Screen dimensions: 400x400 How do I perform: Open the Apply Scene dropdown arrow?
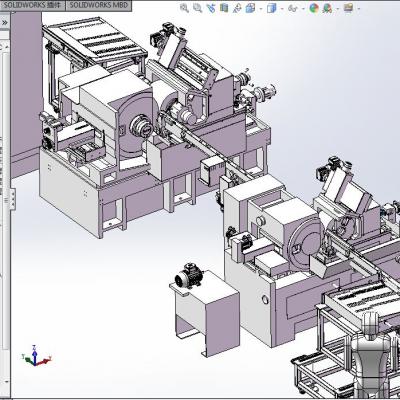pos(337,9)
